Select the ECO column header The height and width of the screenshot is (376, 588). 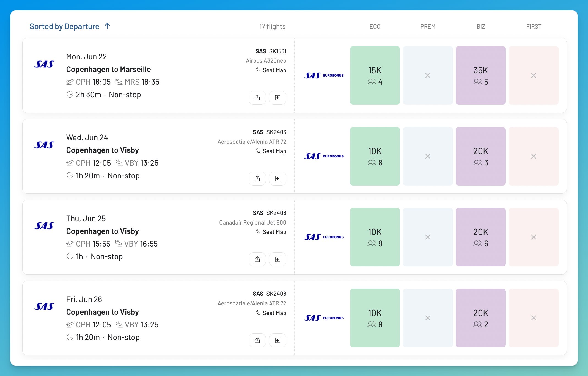tap(375, 26)
